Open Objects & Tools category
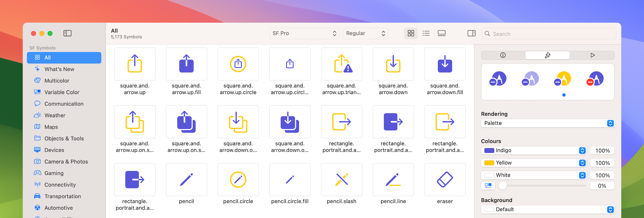This screenshot has height=218, width=644. (x=64, y=138)
